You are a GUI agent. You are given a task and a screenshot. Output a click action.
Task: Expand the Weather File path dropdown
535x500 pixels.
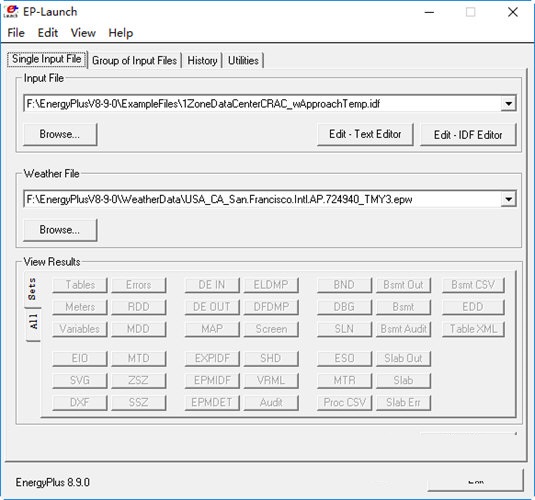(508, 199)
